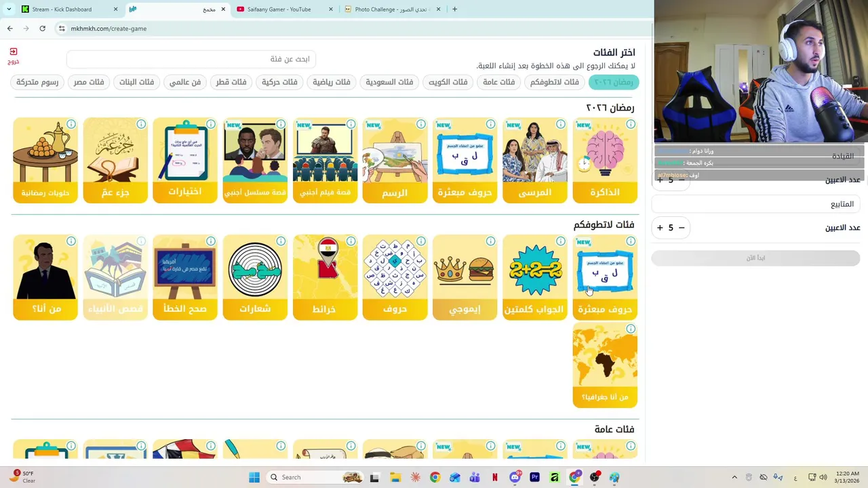Pick قصص الأنبياء category card
The width and height of the screenshot is (868, 488).
tap(115, 278)
